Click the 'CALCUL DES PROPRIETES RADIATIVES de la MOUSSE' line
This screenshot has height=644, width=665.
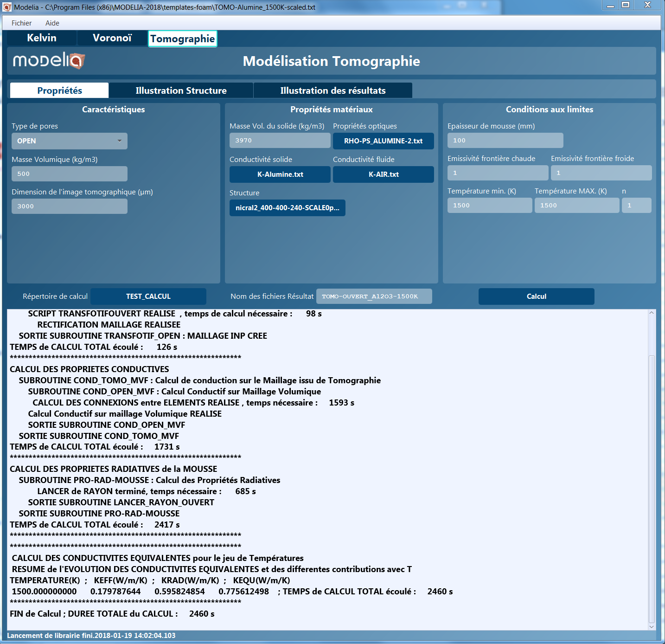[x=114, y=469]
